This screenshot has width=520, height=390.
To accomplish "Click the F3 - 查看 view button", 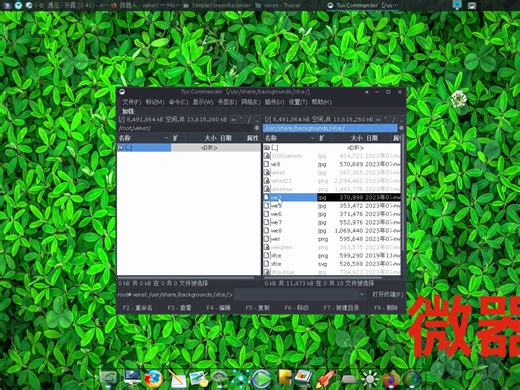I will pyautogui.click(x=179, y=308).
